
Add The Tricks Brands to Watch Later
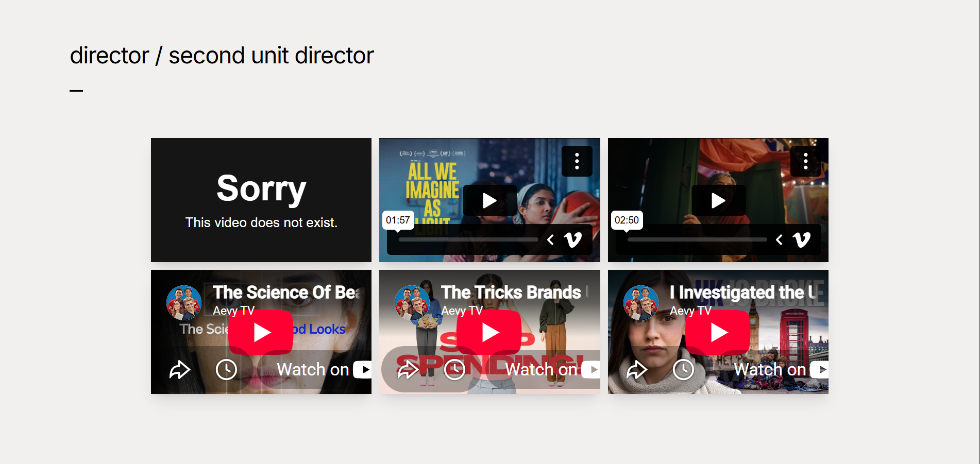click(454, 369)
